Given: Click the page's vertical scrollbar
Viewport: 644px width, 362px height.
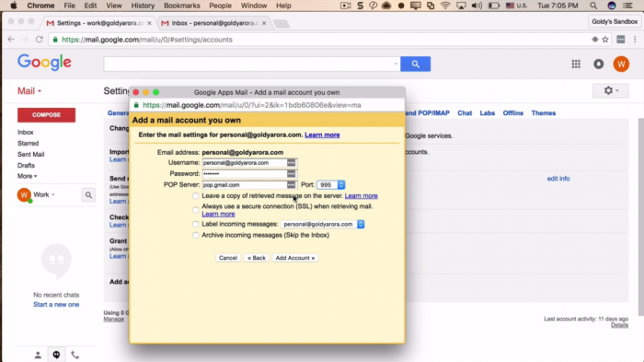Looking at the screenshot, I should click(640, 218).
